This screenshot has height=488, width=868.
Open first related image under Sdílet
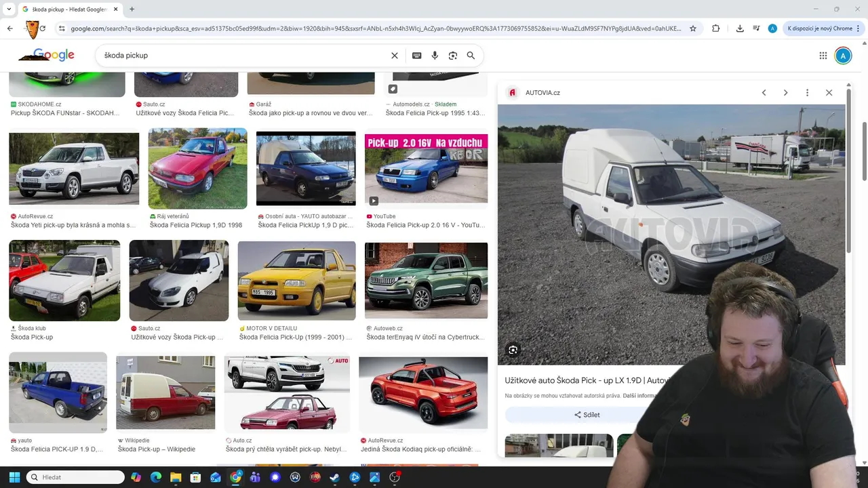point(559,446)
